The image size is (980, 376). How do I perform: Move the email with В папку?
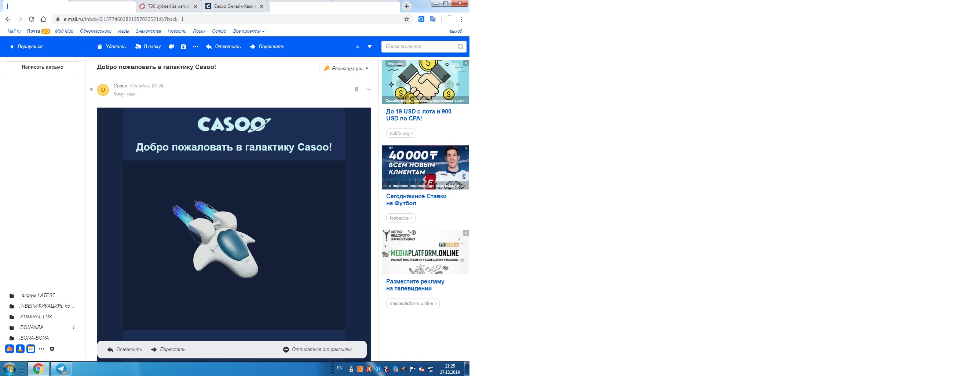[x=148, y=47]
